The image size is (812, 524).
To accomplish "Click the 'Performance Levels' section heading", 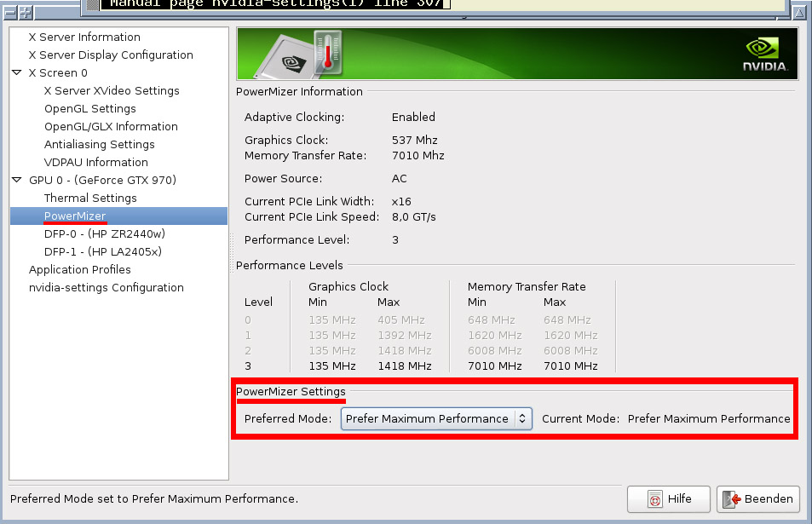I will click(x=290, y=266).
